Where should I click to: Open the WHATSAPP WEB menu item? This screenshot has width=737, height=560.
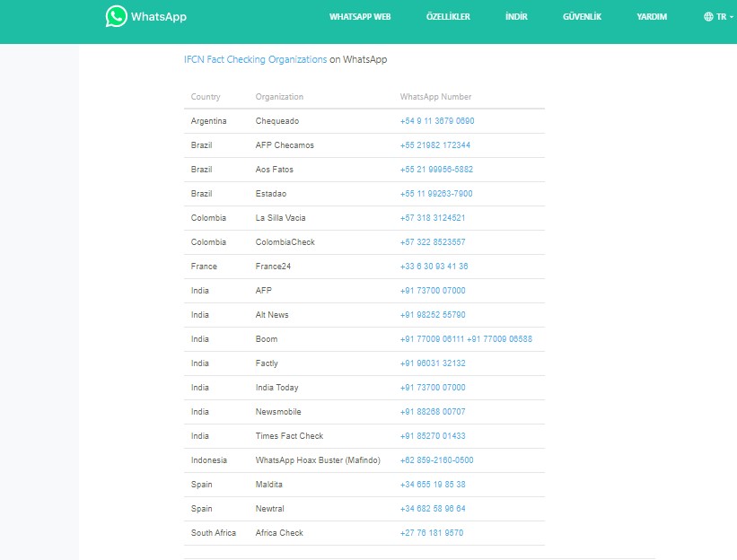360,17
